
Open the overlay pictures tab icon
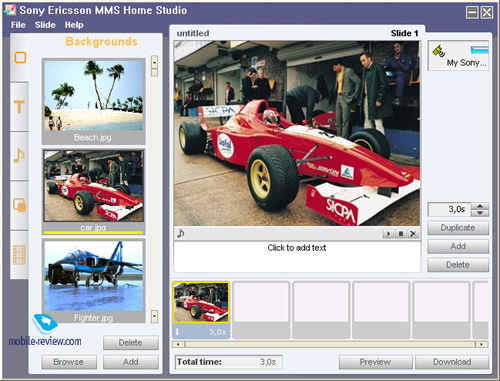point(19,205)
